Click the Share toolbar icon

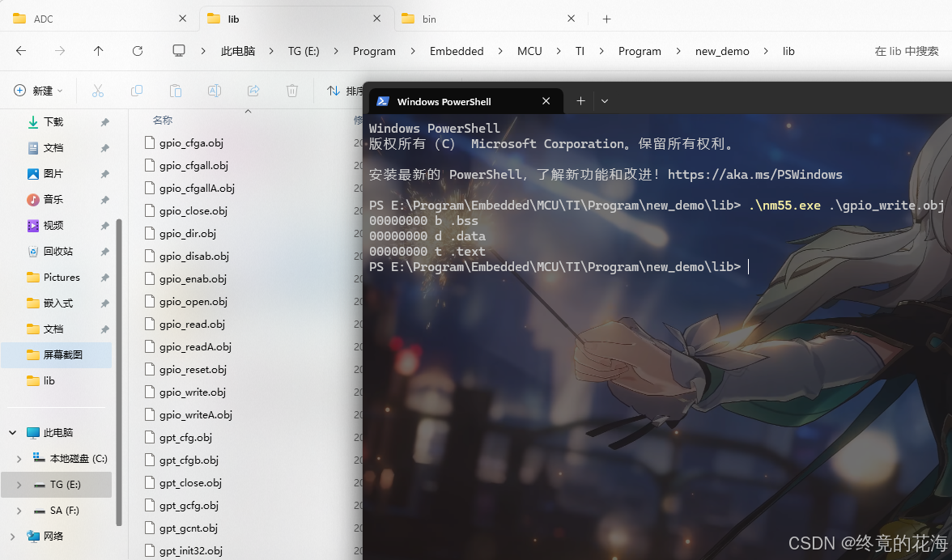(x=253, y=91)
